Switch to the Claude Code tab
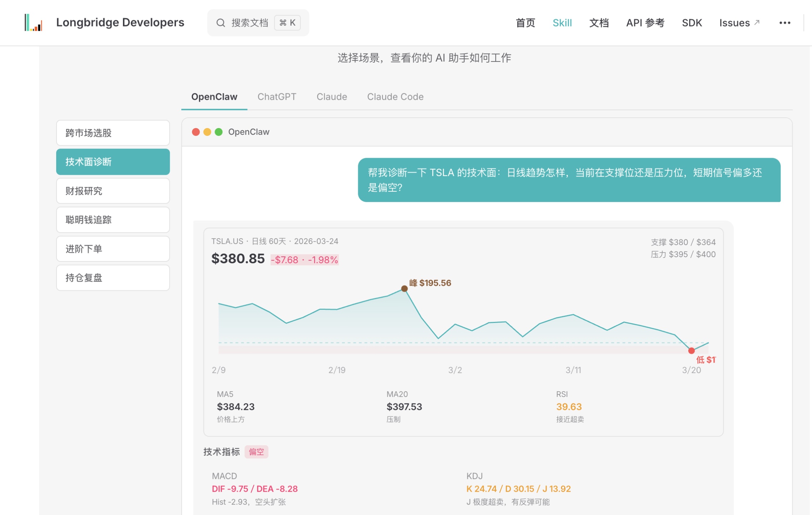 click(x=395, y=97)
